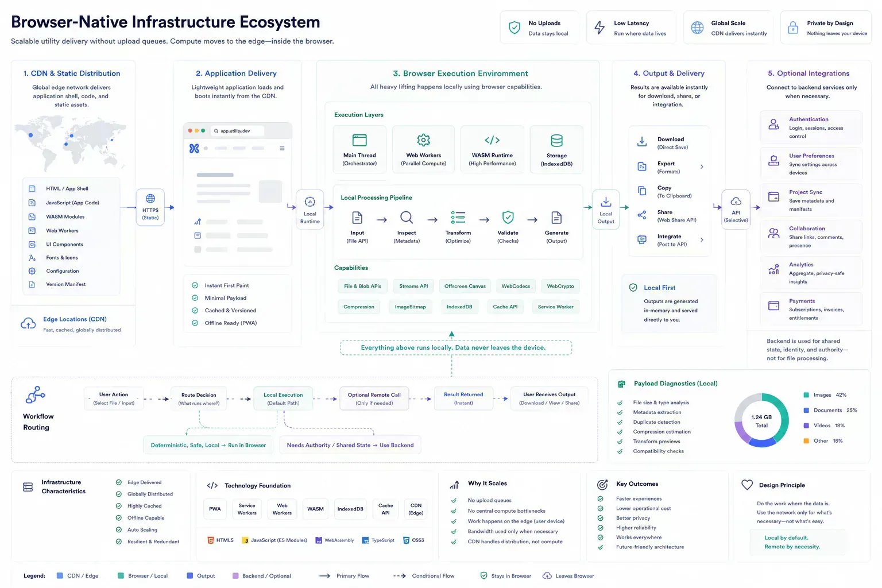Toggle the Minimal Payload check
Screen dimensions: 882x588
tap(195, 298)
